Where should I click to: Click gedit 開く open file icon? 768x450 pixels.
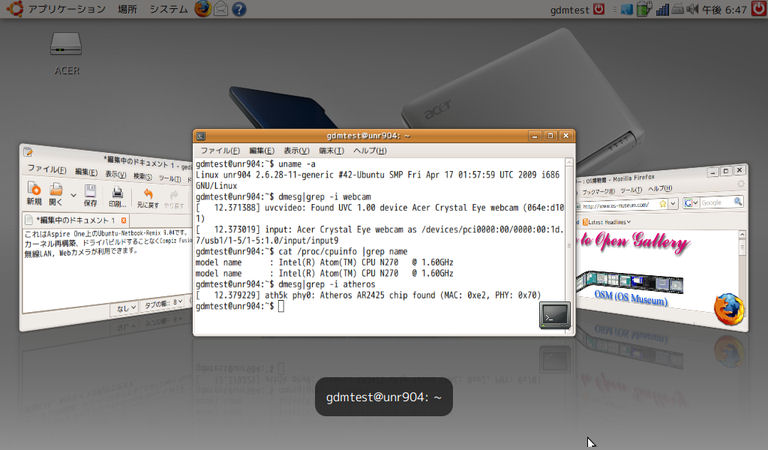tap(56, 195)
